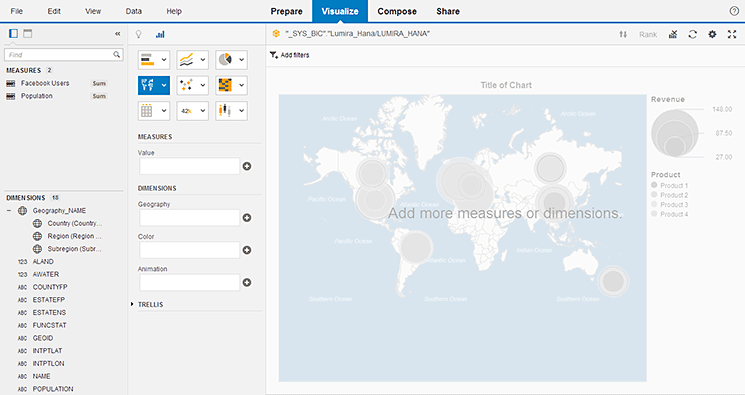Click the sort arrows icon
Screen dimensions: 745x395
[x=623, y=34]
